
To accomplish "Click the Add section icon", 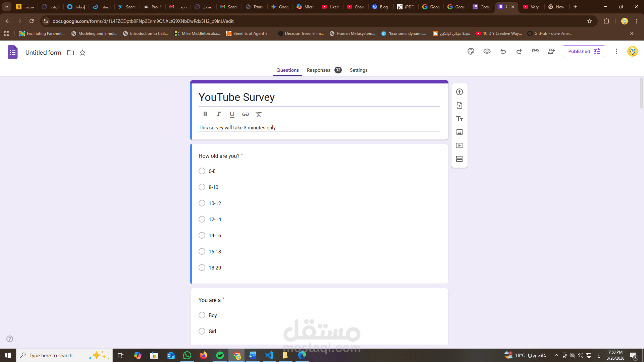I will click(x=460, y=159).
